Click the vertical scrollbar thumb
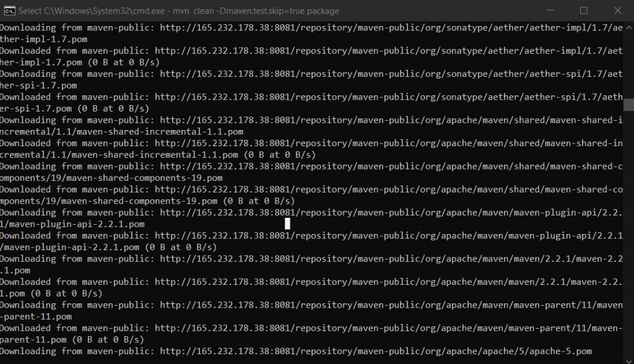 click(629, 105)
